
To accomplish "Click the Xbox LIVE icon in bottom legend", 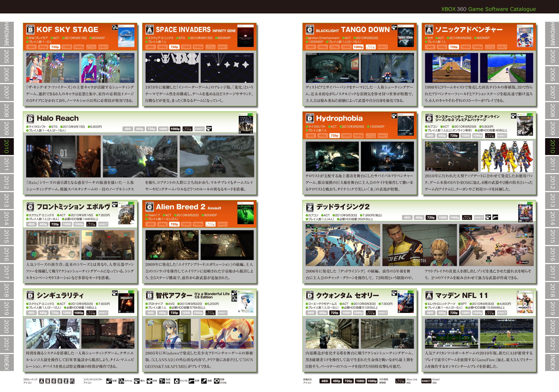I will [400, 381].
